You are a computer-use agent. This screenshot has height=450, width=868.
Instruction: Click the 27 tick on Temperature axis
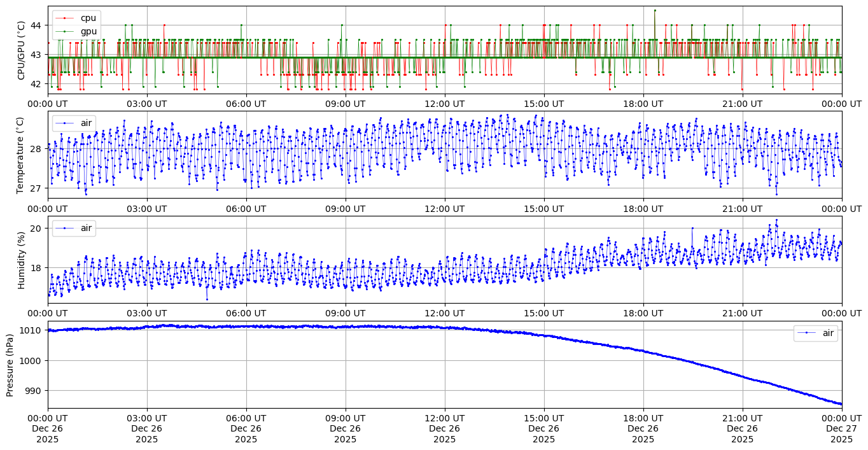pos(36,188)
